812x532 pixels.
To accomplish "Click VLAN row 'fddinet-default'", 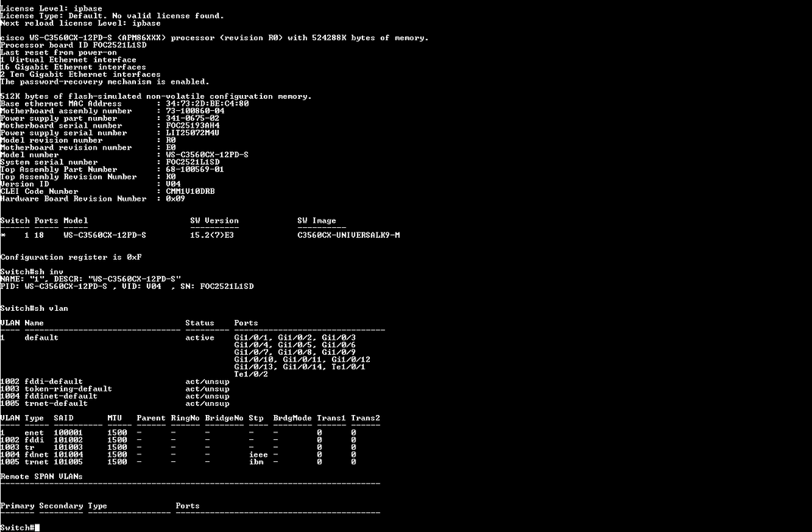I will [x=115, y=396].
